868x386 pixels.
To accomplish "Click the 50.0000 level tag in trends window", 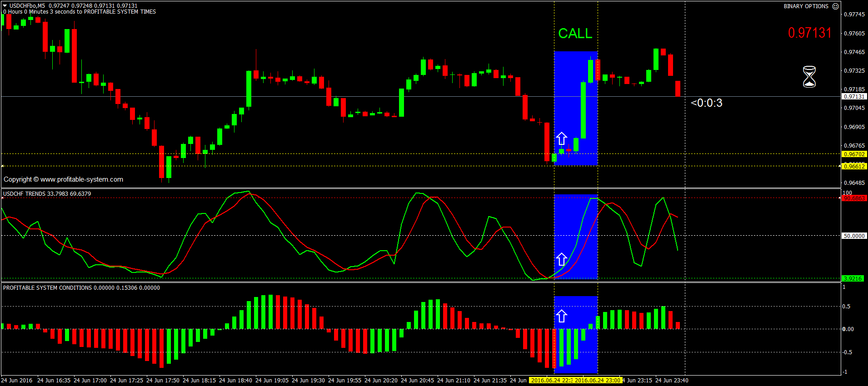I will click(x=854, y=236).
